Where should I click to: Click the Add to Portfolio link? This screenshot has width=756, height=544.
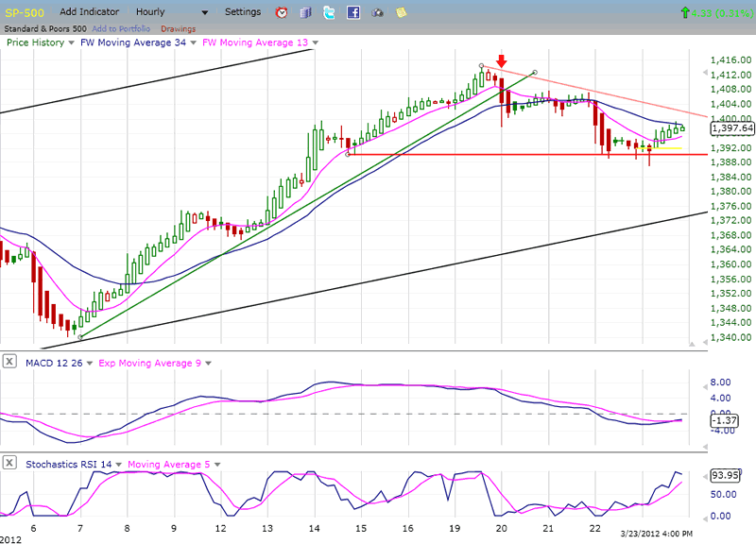pos(124,29)
